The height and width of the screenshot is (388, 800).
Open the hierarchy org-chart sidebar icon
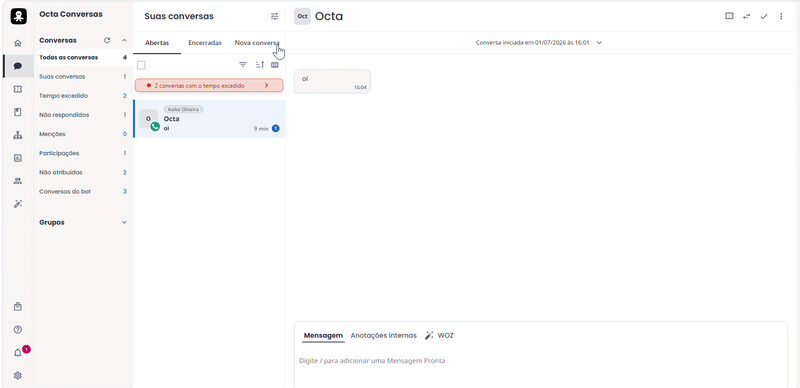click(18, 135)
